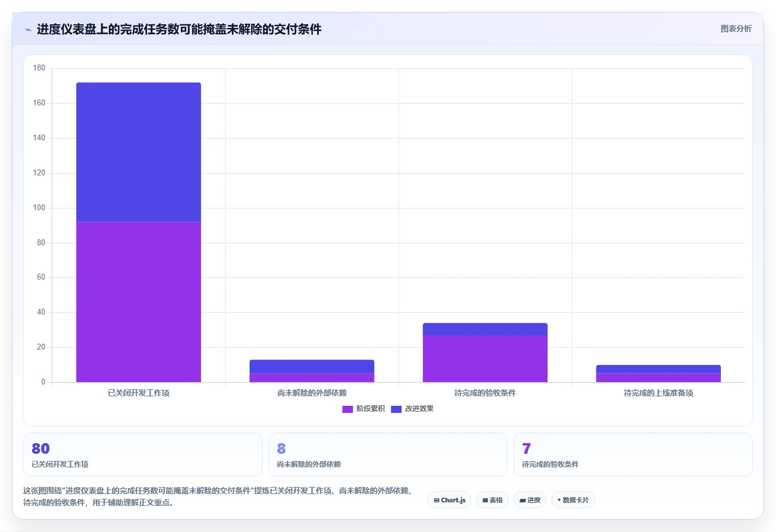Click the chart icon beside the title
Viewport: 776px width, 532px height.
pos(28,30)
